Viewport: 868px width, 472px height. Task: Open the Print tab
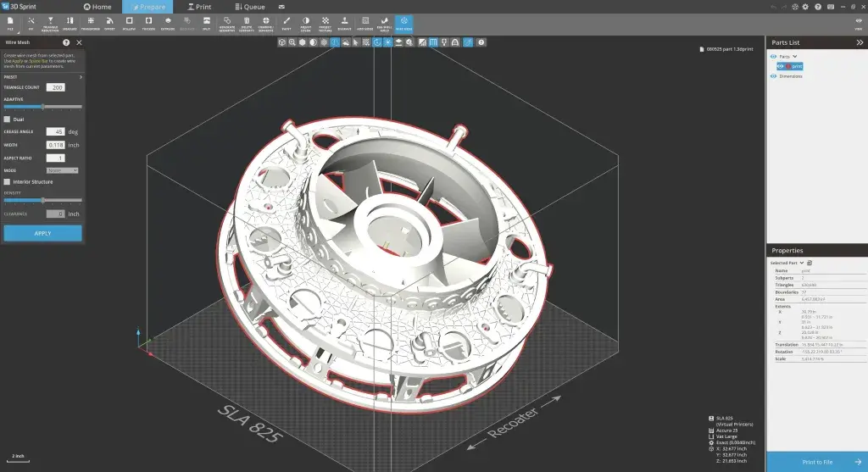(199, 7)
